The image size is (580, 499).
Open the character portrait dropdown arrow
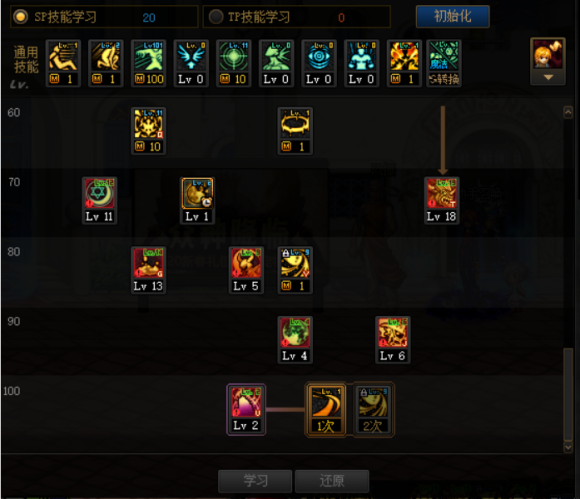point(548,78)
